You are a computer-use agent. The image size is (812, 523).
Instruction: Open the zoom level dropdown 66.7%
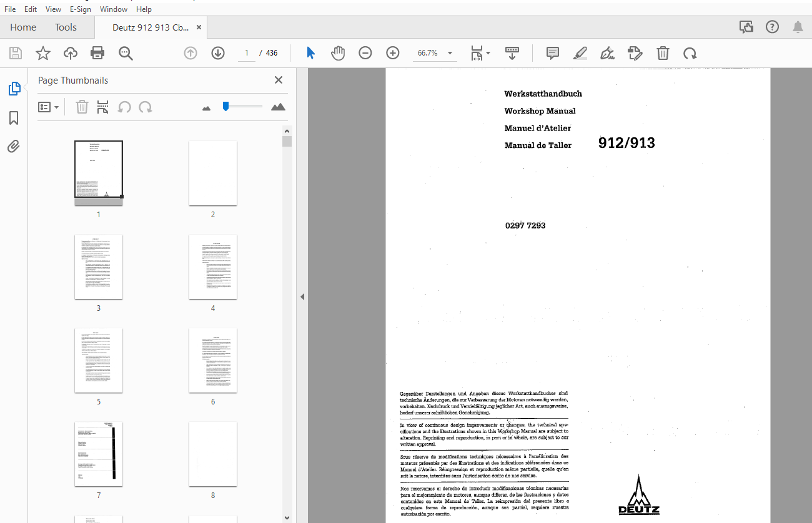tap(435, 53)
